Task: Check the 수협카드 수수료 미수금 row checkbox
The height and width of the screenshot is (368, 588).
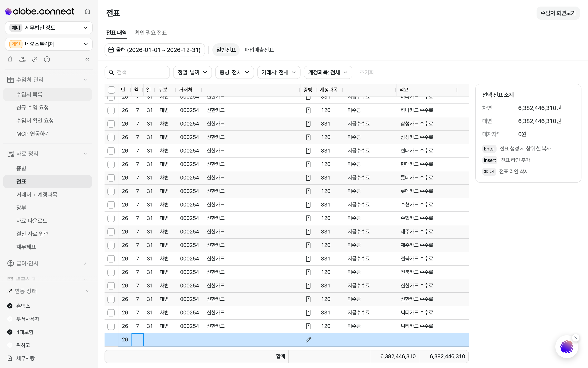Action: click(x=111, y=218)
